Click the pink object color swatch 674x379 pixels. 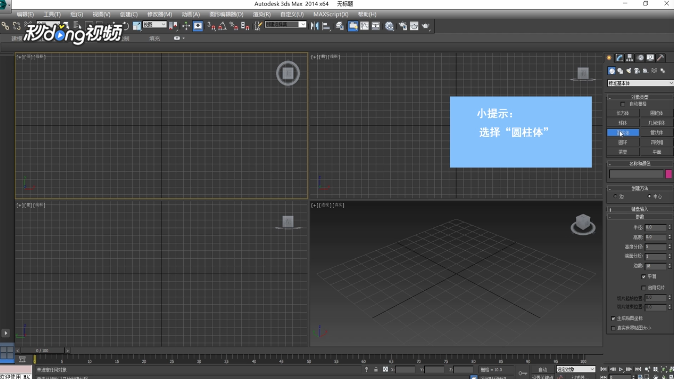coord(669,174)
